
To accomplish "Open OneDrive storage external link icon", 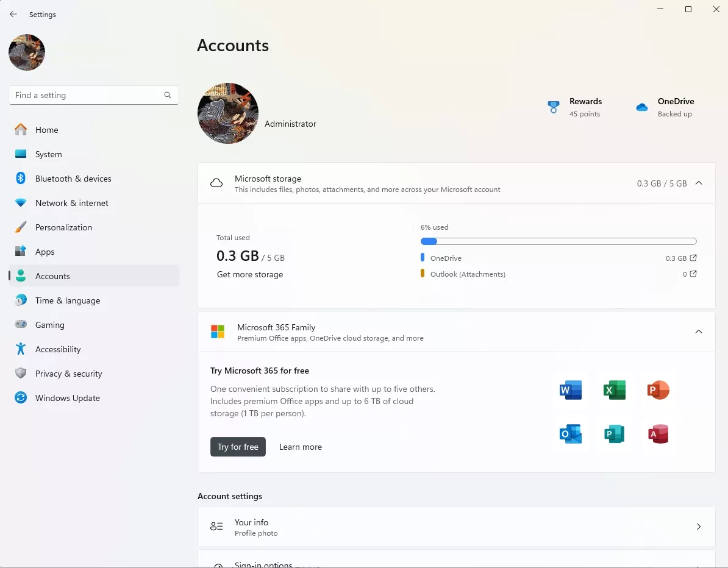I will [x=693, y=258].
